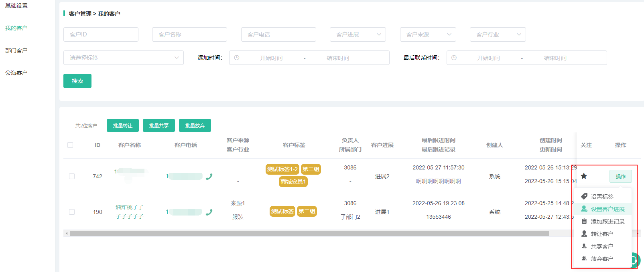The width and height of the screenshot is (644, 272).
Task: Click the 批量转让 button
Action: point(122,125)
